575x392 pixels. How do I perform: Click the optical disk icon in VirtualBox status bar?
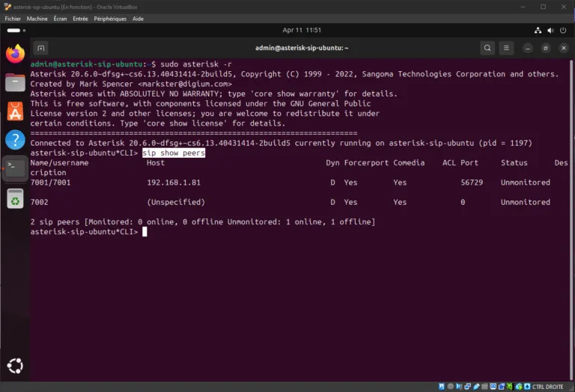point(450,387)
